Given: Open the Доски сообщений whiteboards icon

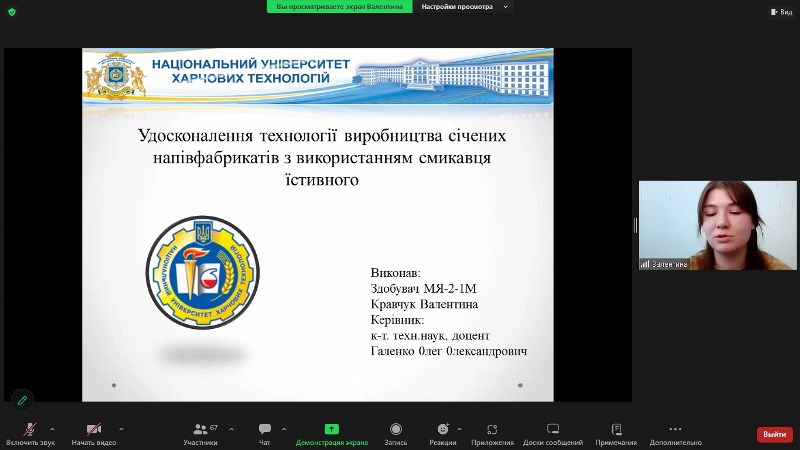Looking at the screenshot, I should click(553, 429).
